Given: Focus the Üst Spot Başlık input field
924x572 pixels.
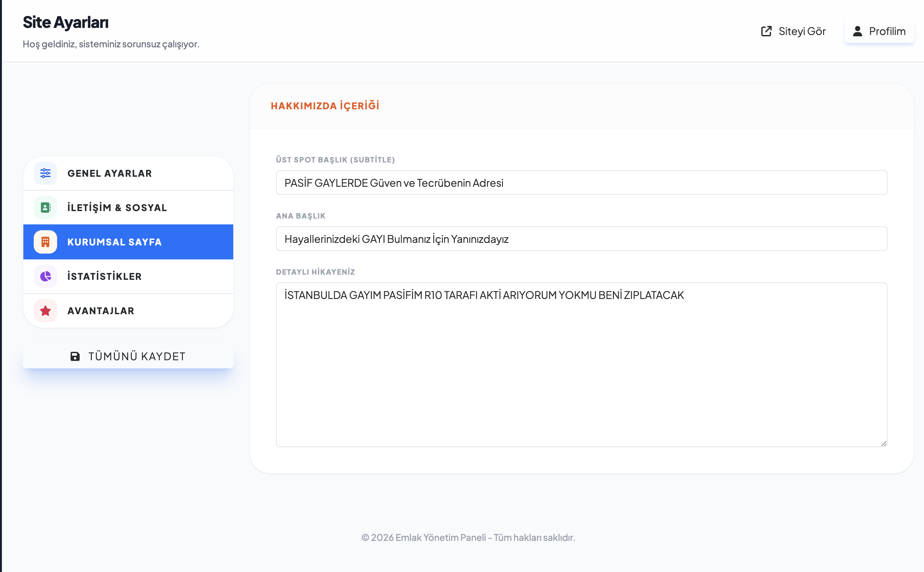Looking at the screenshot, I should click(x=581, y=183).
